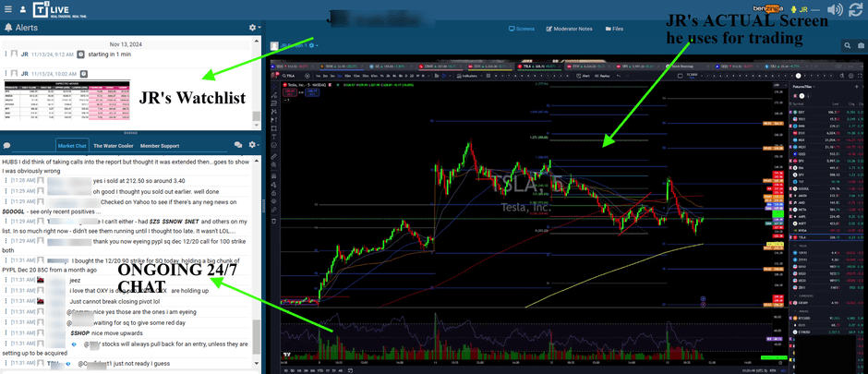The height and width of the screenshot is (374, 868).
Task: Click the trash remove drawings icon
Action: click(274, 221)
